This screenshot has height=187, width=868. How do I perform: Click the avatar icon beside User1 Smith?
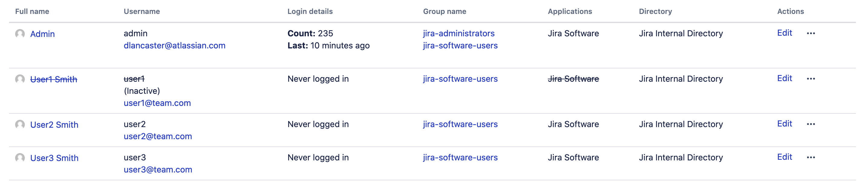click(x=20, y=79)
